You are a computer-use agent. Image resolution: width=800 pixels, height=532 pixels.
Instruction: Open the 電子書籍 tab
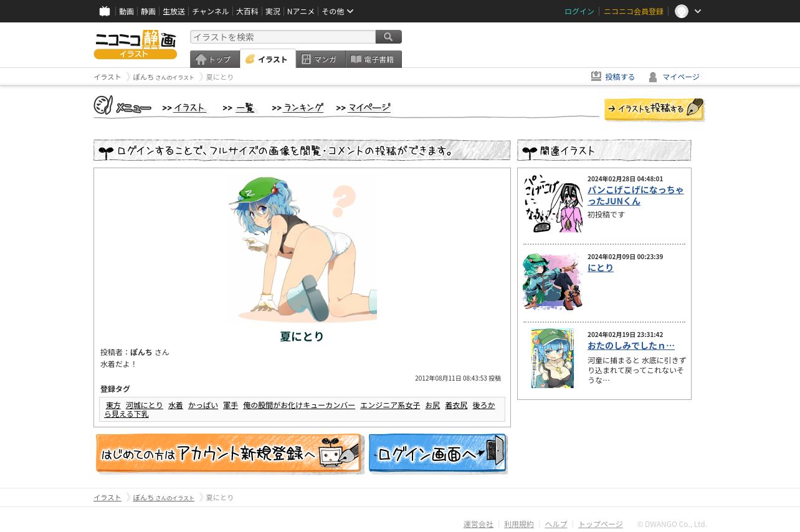pos(374,59)
